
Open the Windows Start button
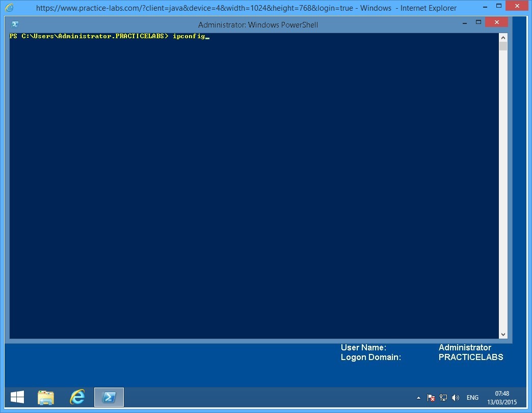(17, 397)
